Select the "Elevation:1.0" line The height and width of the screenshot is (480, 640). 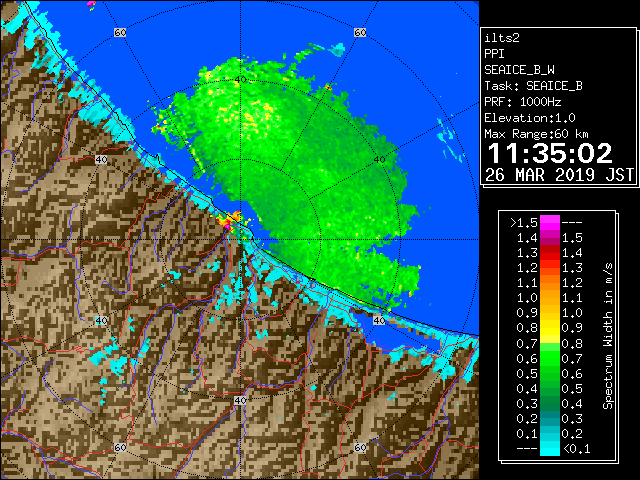coord(530,118)
